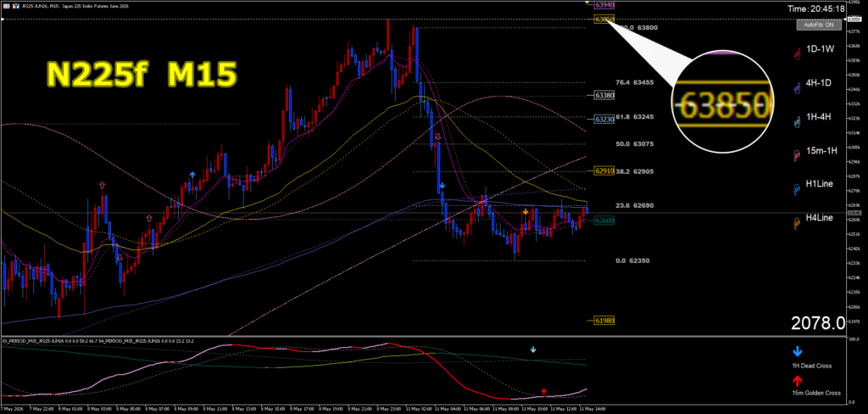Select the 62910 yellow price label
This screenshot has height=414, width=868.
click(604, 171)
